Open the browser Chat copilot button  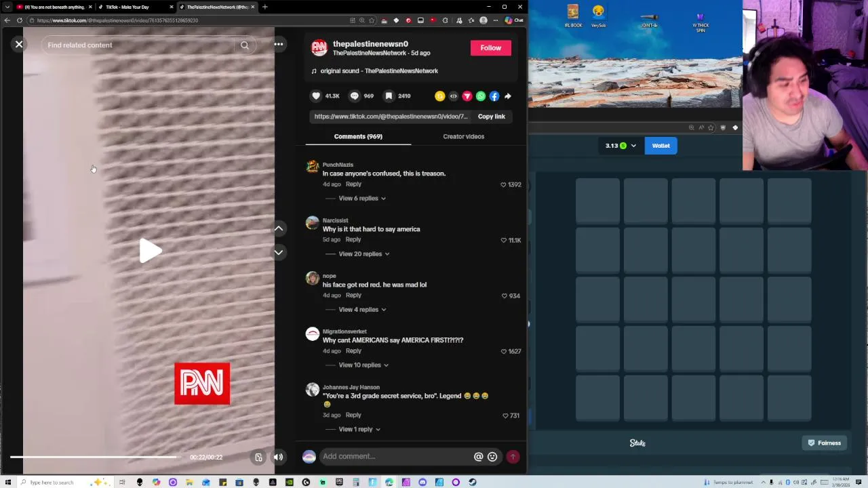(514, 20)
